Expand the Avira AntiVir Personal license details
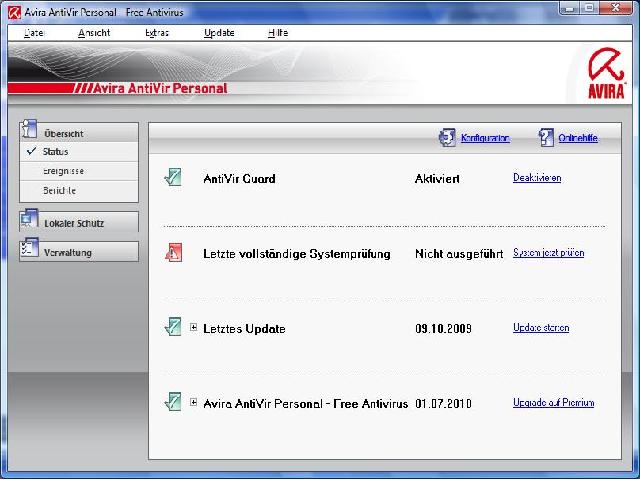 point(193,402)
